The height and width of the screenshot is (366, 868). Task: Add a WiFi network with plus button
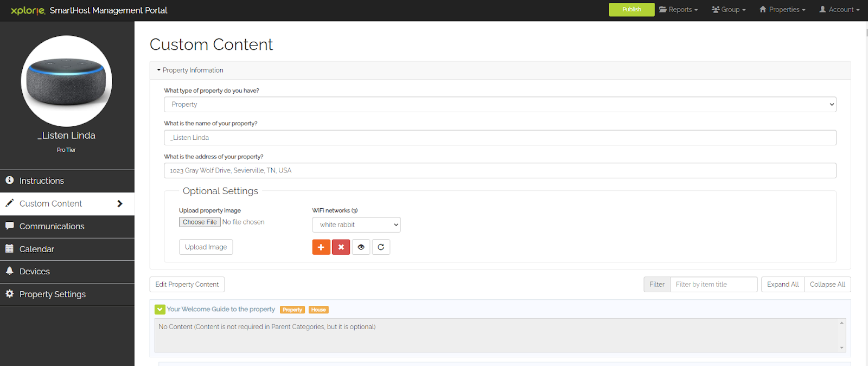(321, 247)
